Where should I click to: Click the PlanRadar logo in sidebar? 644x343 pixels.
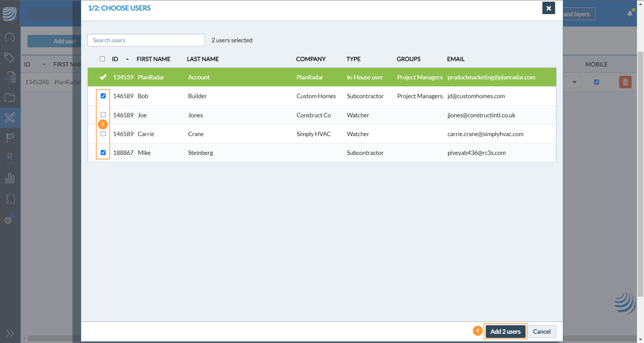10,14
